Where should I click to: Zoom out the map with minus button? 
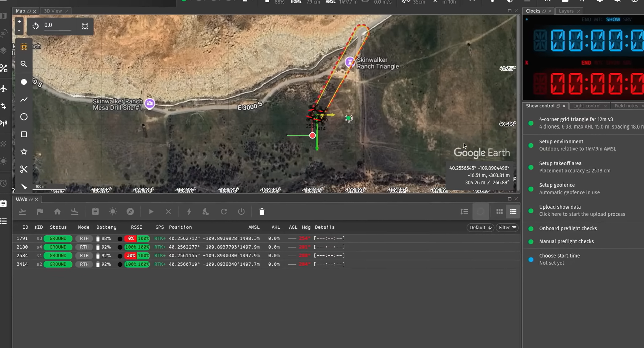click(19, 30)
